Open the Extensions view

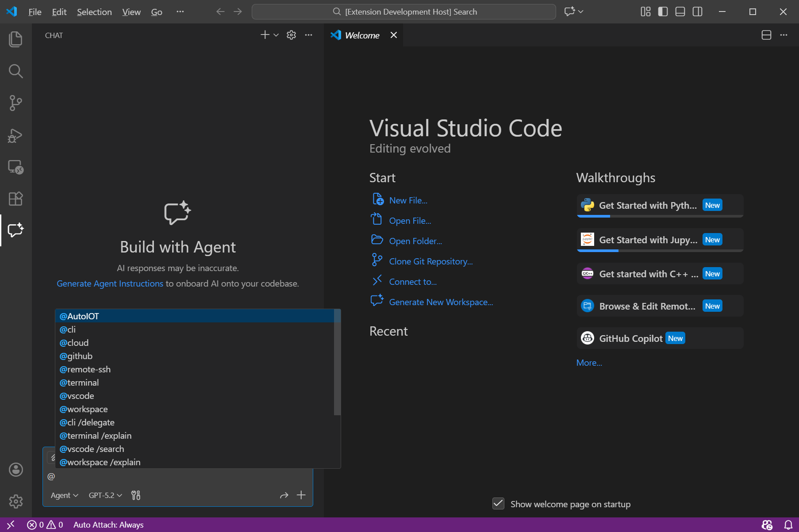tap(15, 199)
